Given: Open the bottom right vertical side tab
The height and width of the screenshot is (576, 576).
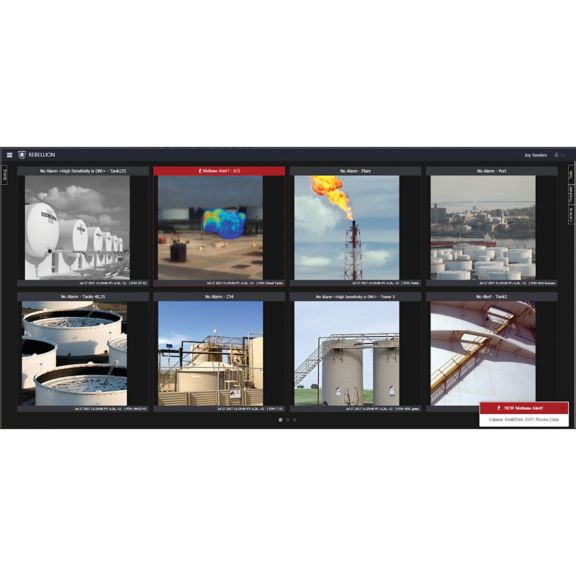Looking at the screenshot, I should [x=570, y=215].
